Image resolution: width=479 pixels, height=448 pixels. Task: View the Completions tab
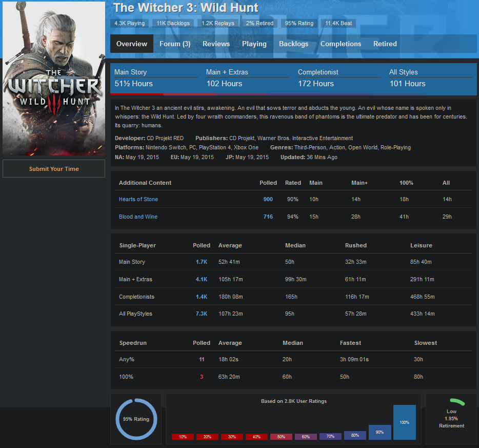click(x=341, y=44)
